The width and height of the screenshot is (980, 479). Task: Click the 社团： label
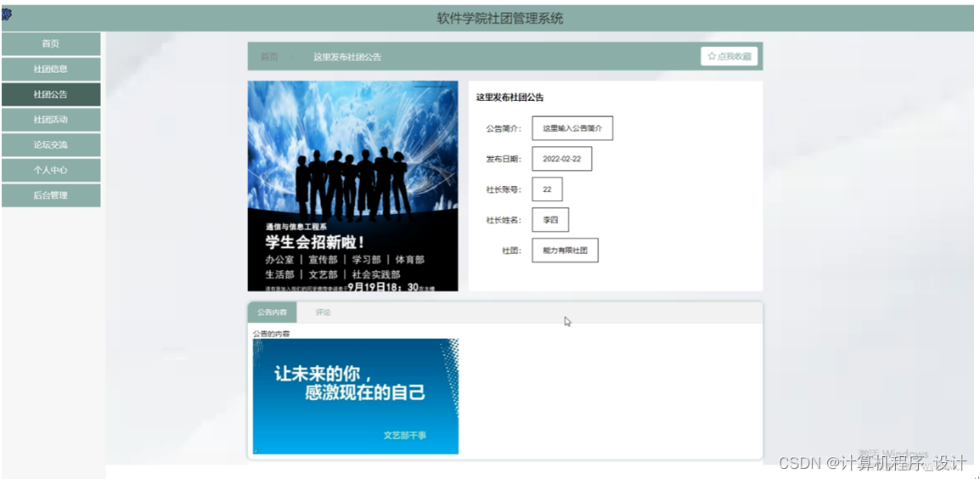[x=511, y=251]
